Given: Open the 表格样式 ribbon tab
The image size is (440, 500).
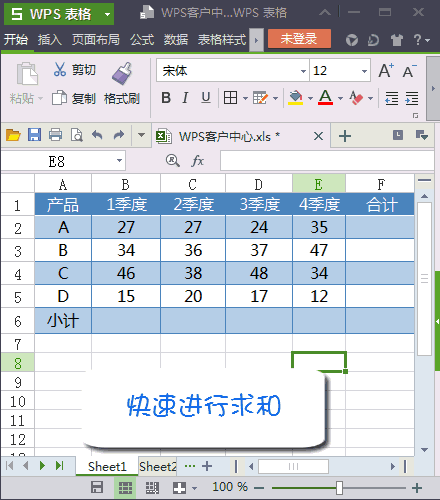Looking at the screenshot, I should 222,40.
